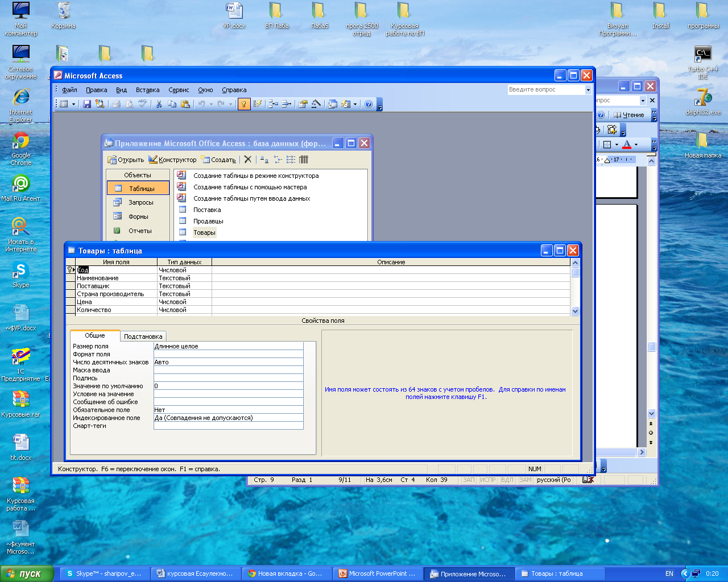Click the Copy icon in Access toolbar

tap(172, 104)
